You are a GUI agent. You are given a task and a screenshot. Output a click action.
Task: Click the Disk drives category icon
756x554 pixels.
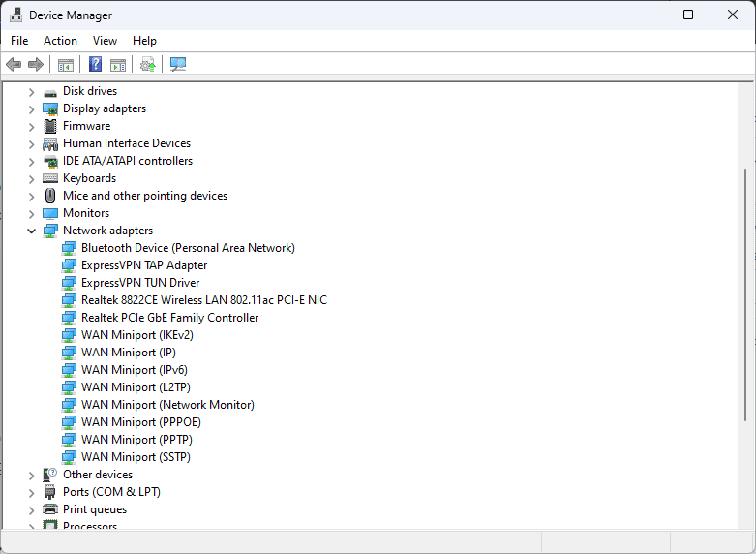click(x=50, y=92)
